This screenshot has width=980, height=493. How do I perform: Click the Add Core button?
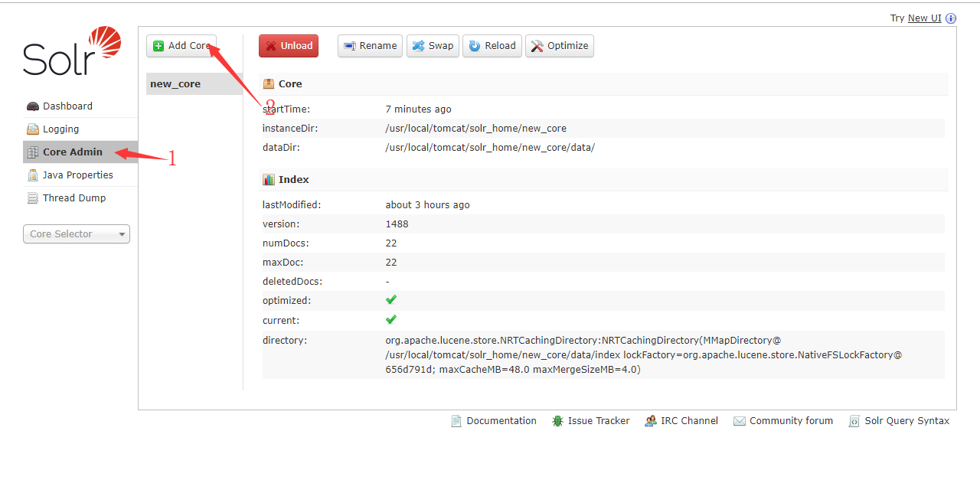[181, 46]
